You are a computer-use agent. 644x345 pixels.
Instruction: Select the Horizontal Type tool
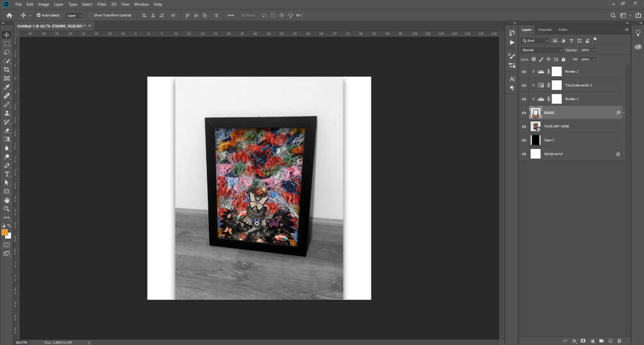tap(6, 174)
